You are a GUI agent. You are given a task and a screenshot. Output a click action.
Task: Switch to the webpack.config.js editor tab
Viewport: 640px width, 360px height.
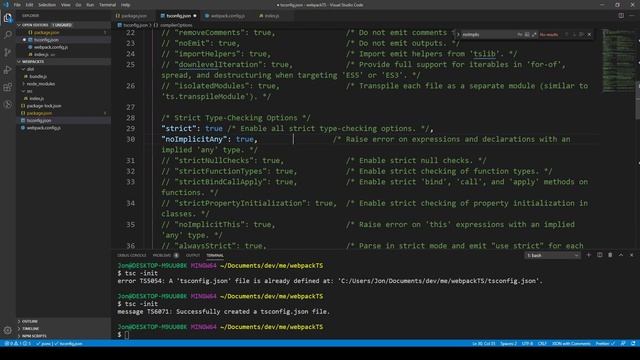point(228,16)
